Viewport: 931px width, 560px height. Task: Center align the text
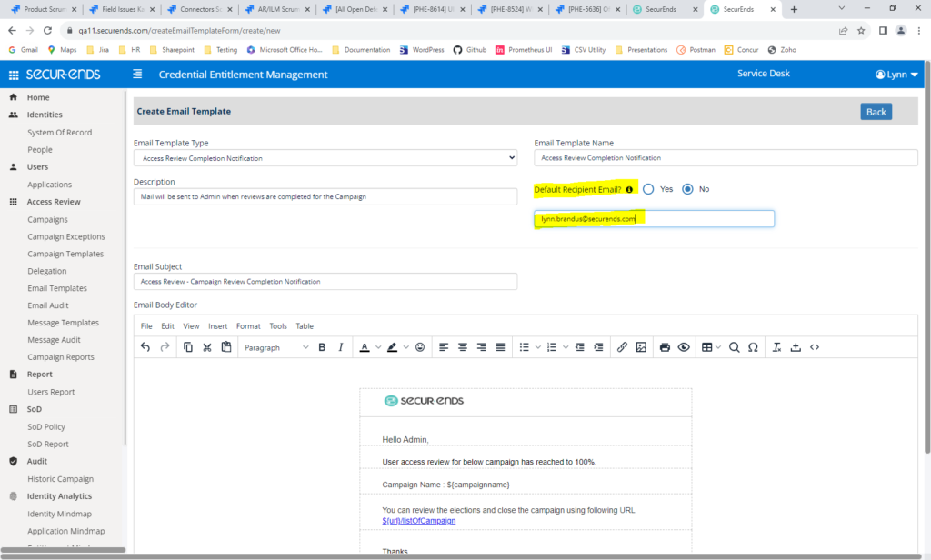tap(463, 347)
